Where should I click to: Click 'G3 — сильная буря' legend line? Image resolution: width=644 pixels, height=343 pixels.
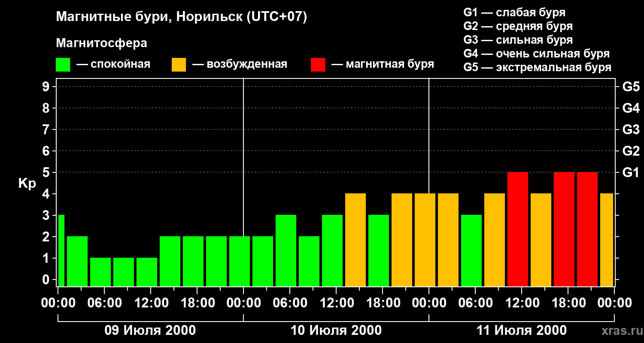tap(518, 40)
